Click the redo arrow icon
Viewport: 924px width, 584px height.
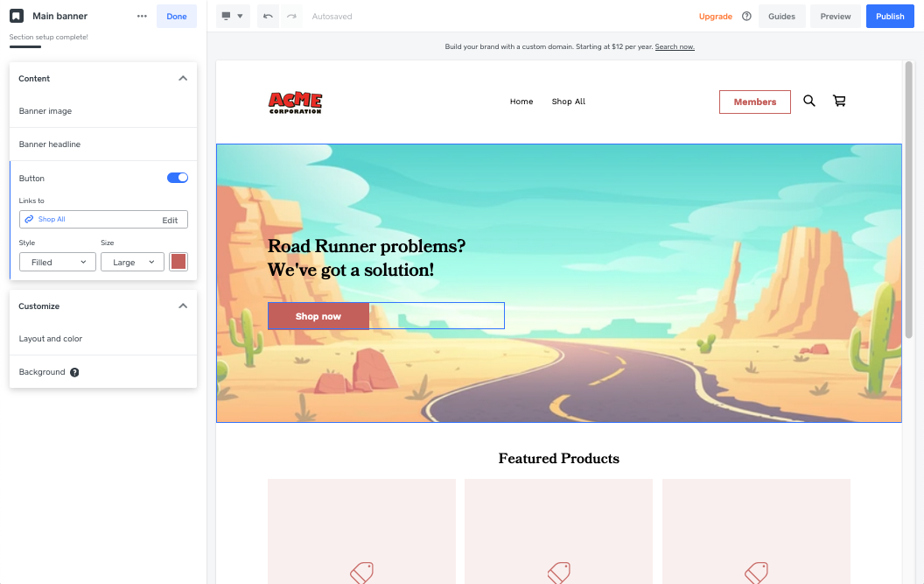[x=291, y=16]
